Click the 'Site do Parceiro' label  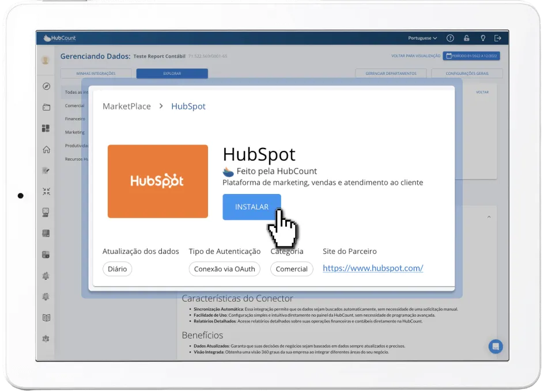(349, 252)
